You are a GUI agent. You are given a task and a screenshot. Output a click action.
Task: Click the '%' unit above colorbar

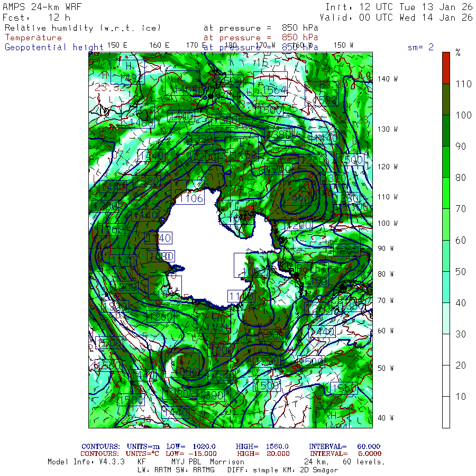click(x=458, y=52)
